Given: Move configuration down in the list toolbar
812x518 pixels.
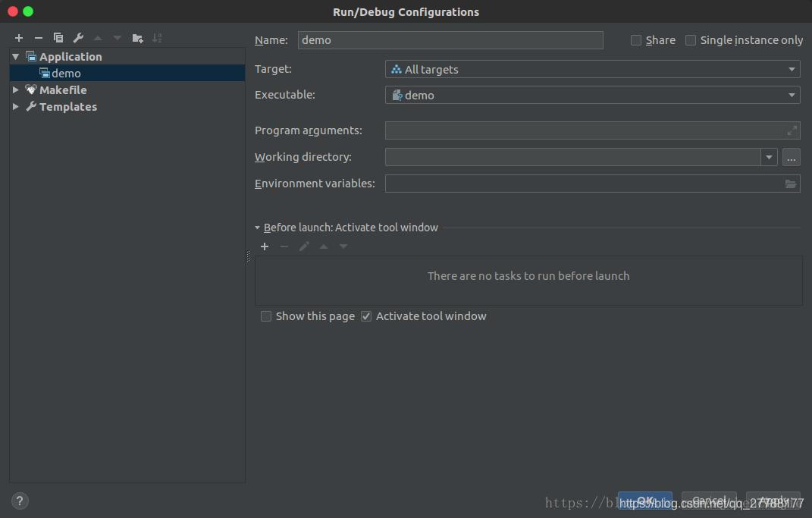Looking at the screenshot, I should 118,38.
